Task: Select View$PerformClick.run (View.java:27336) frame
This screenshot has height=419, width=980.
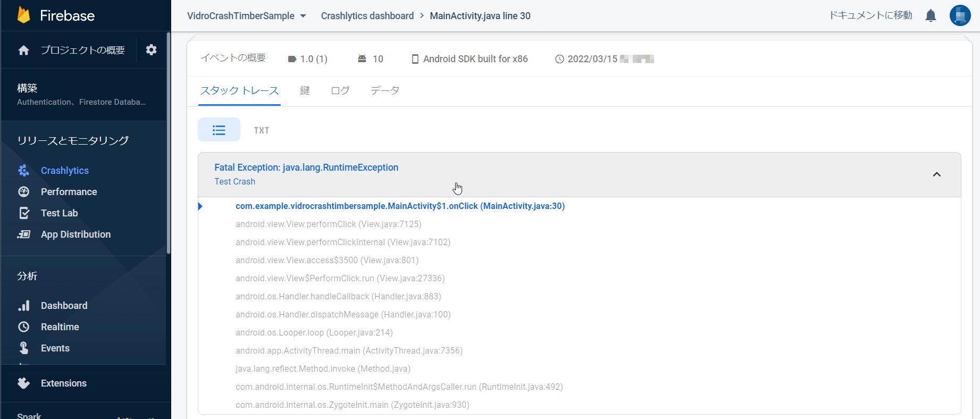Action: pos(340,278)
